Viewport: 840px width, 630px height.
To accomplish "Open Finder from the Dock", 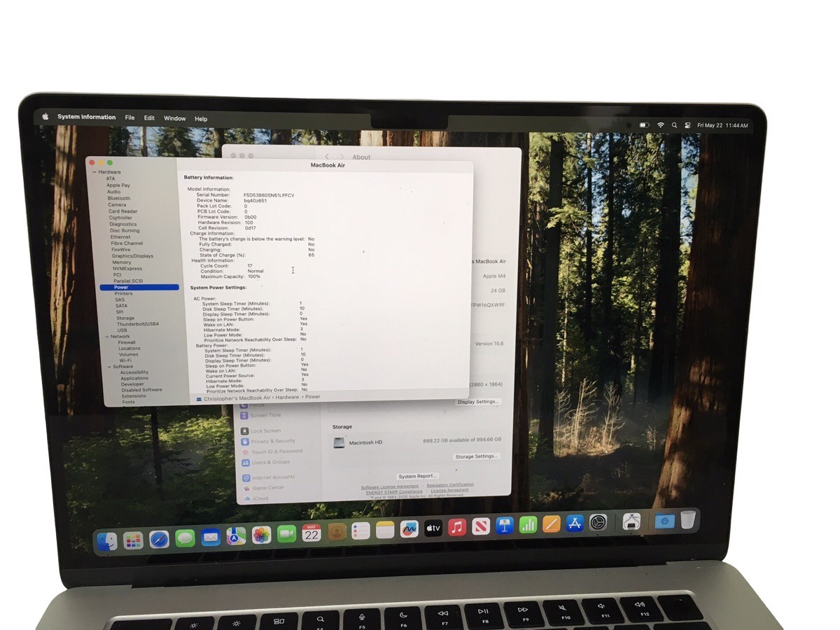I will 107,541.
